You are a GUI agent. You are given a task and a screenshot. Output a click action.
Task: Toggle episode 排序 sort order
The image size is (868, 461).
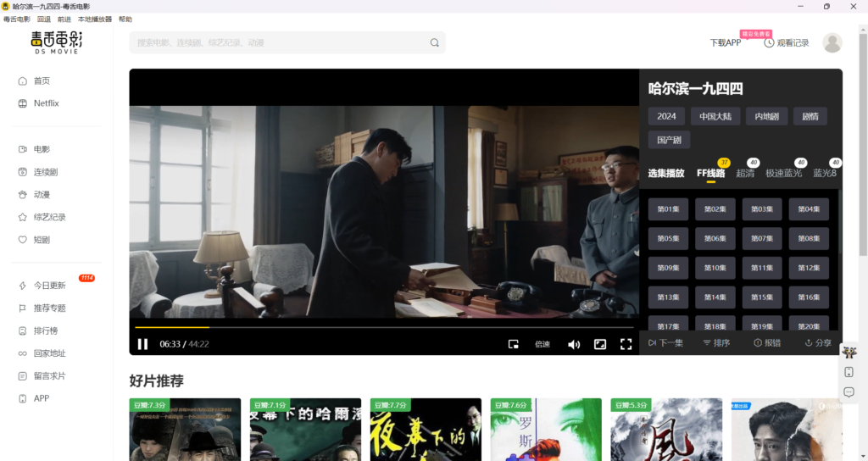tap(716, 343)
